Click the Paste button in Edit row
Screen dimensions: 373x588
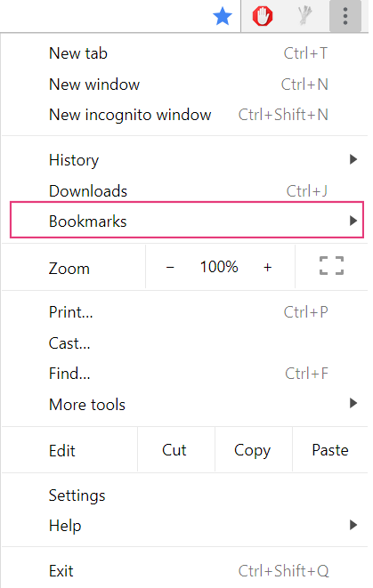[x=330, y=450]
